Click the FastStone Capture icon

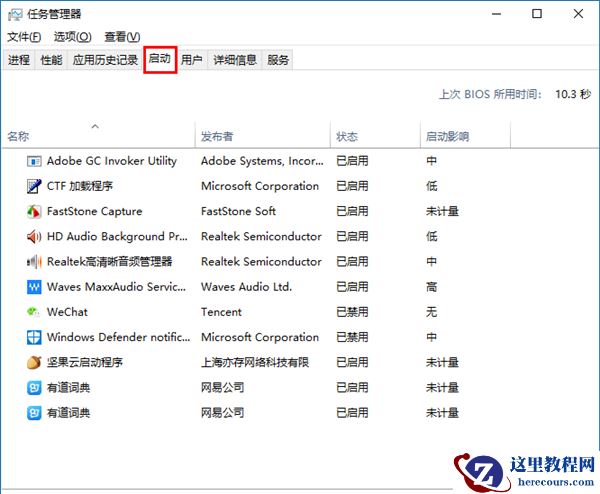tap(34, 212)
